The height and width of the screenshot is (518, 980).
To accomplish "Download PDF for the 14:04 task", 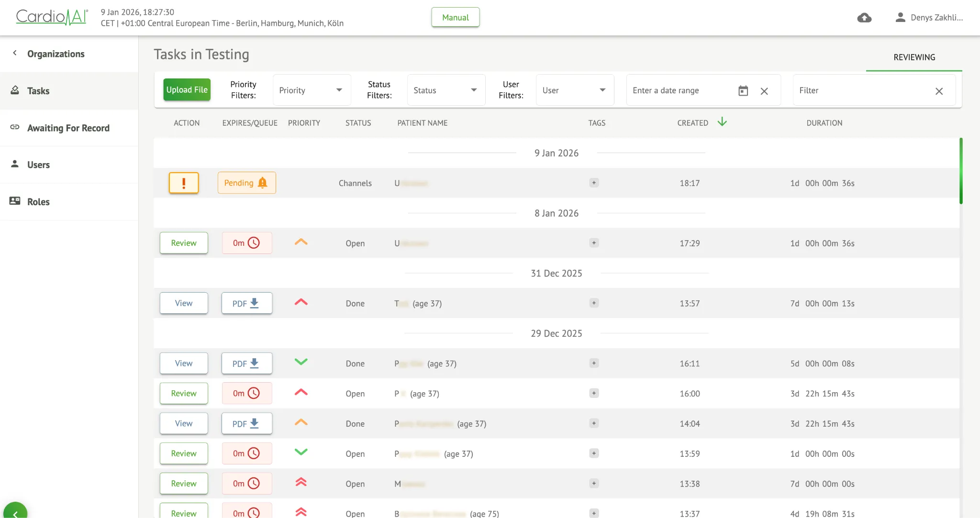I will [247, 423].
